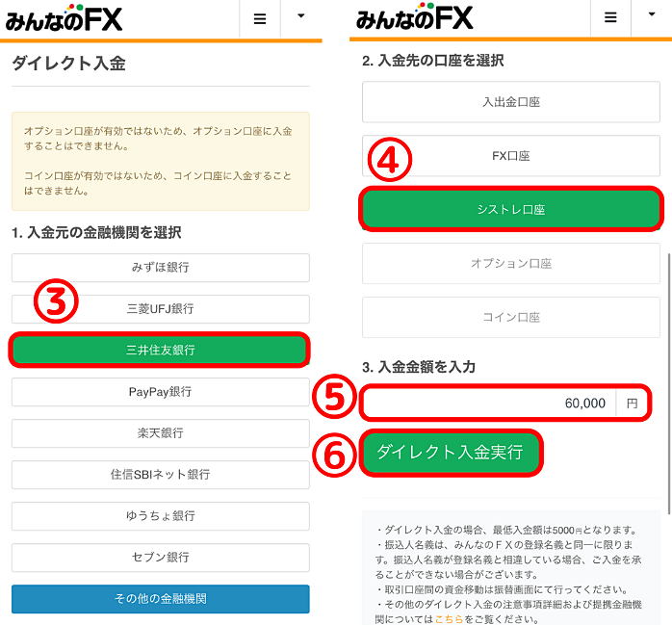Pick 楽天銀行 from the bank list
This screenshot has height=625, width=672.
coord(160,433)
